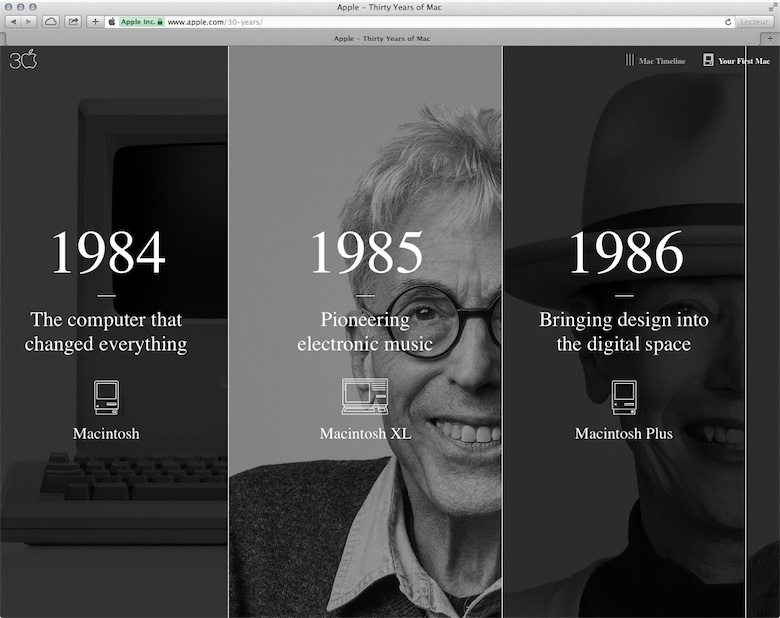Screen dimensions: 780x618
Task: Click the Safari back arrow button
Action: pos(13,22)
